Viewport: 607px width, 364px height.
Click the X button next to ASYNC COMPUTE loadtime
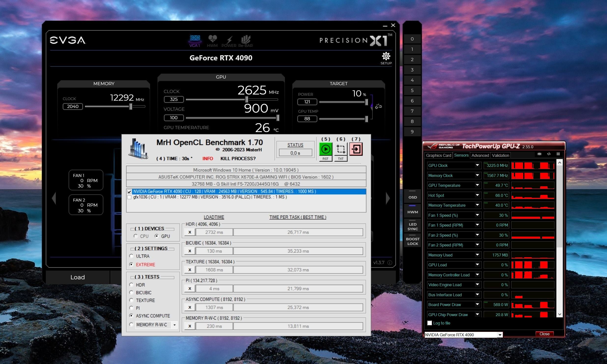(x=190, y=307)
